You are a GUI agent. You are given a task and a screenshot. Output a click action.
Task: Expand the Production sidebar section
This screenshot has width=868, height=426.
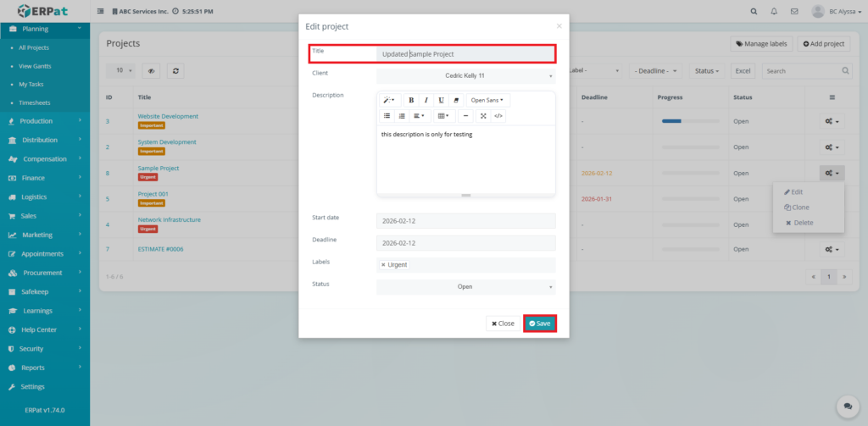pyautogui.click(x=45, y=120)
